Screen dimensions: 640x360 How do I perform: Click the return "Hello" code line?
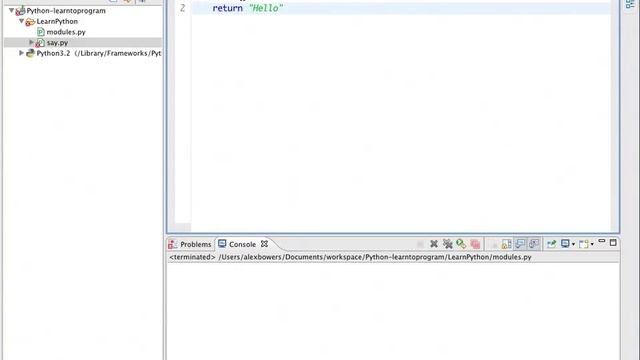(247, 8)
